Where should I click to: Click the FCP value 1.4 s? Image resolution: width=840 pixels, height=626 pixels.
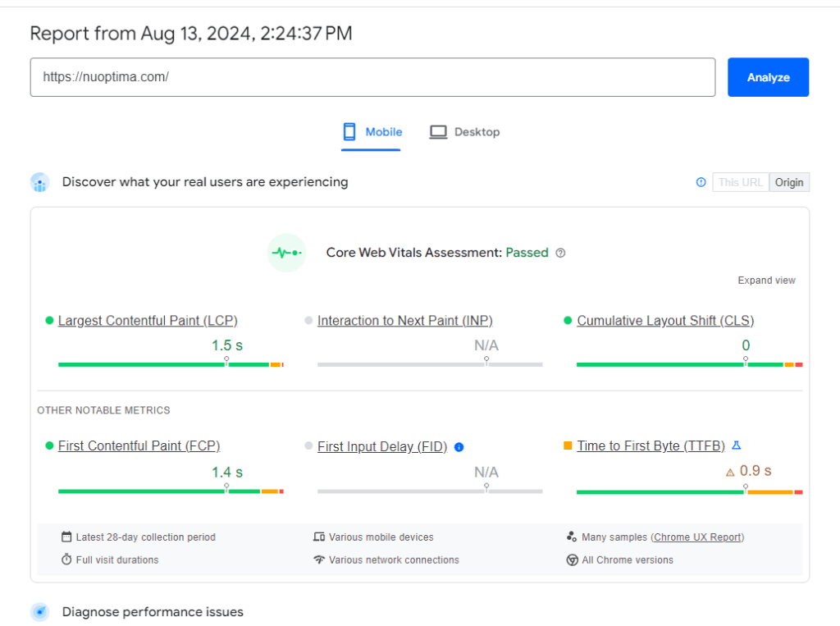coord(227,473)
